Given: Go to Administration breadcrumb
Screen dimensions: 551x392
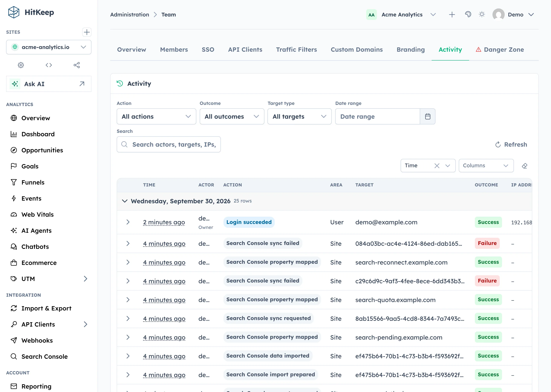Looking at the screenshot, I should [130, 15].
